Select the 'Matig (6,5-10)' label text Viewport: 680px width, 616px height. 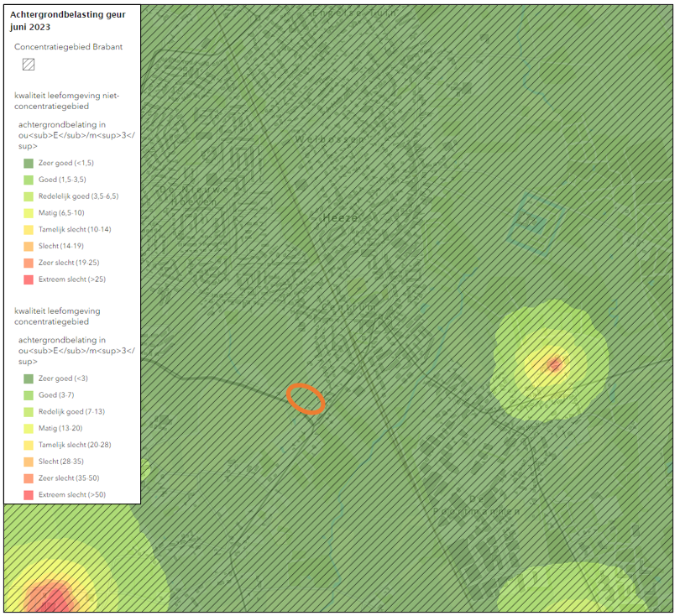coord(61,213)
